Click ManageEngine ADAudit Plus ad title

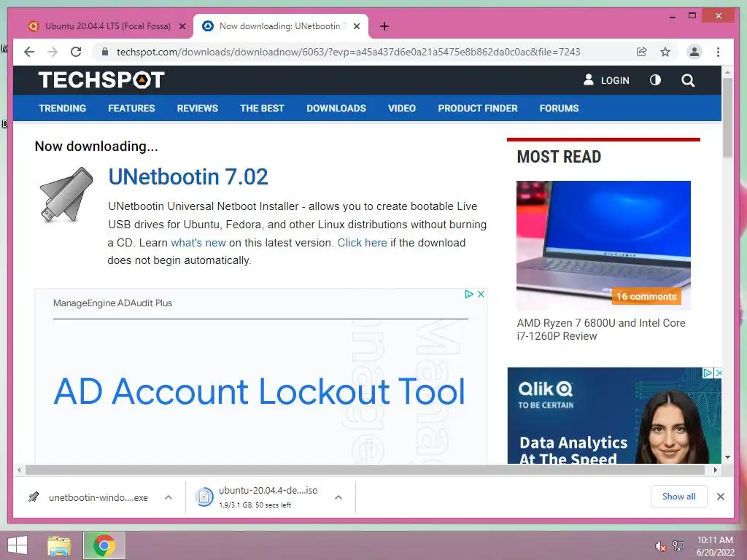(x=112, y=303)
